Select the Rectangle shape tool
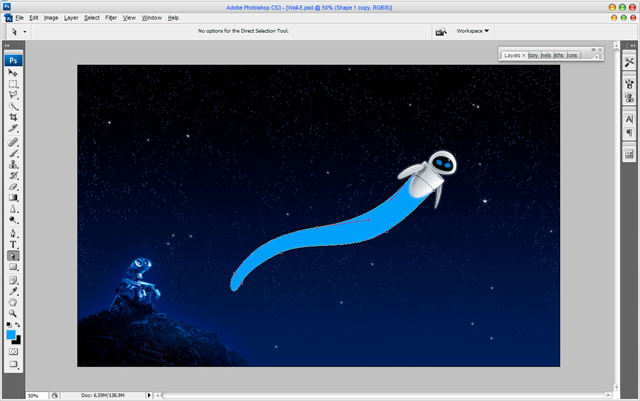 coord(13,267)
